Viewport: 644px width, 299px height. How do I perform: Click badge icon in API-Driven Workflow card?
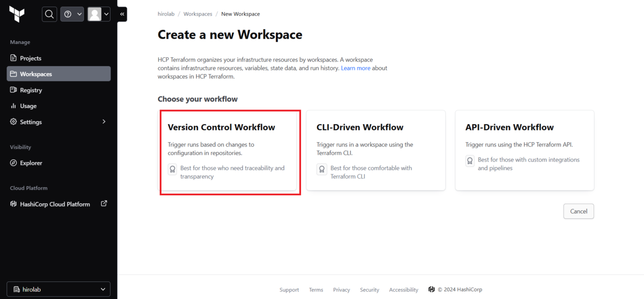coord(470,161)
